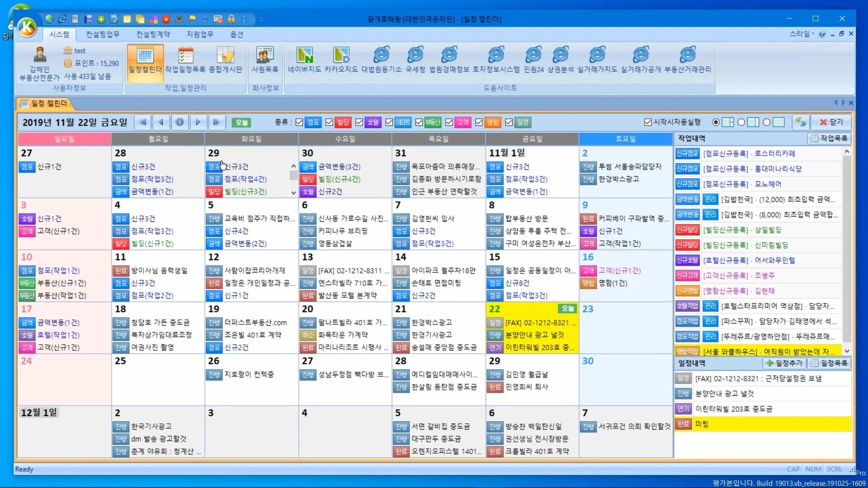Disable 시작시자동실행 checkbox
The image size is (868, 488).
point(648,122)
